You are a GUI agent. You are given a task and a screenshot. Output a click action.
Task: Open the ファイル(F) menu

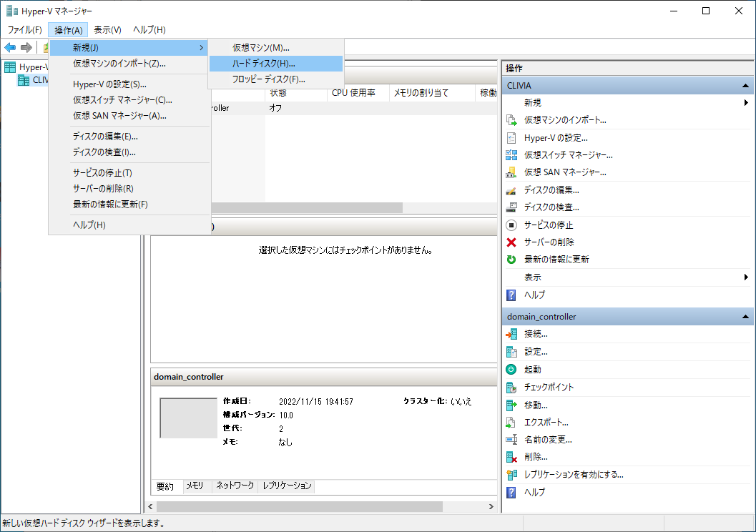click(24, 30)
